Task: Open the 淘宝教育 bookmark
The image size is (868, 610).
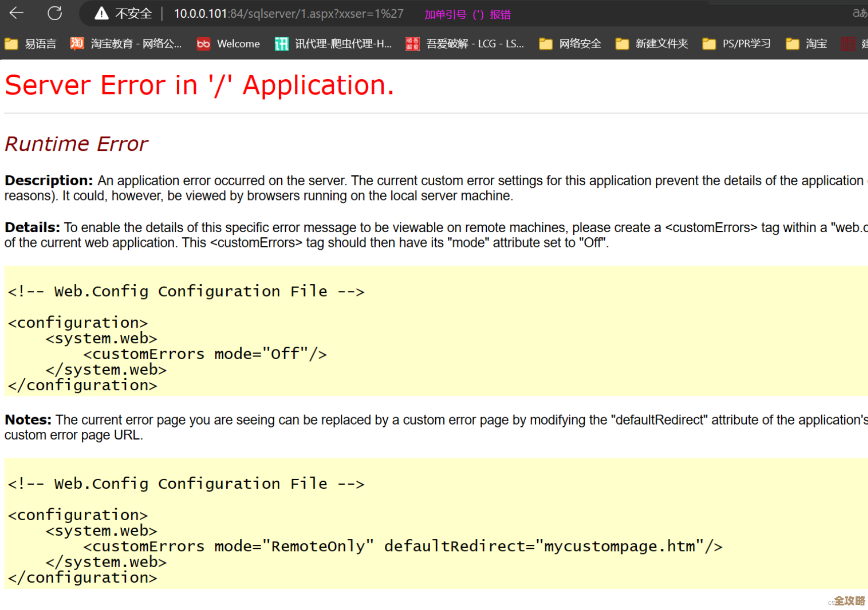Action: coord(126,44)
